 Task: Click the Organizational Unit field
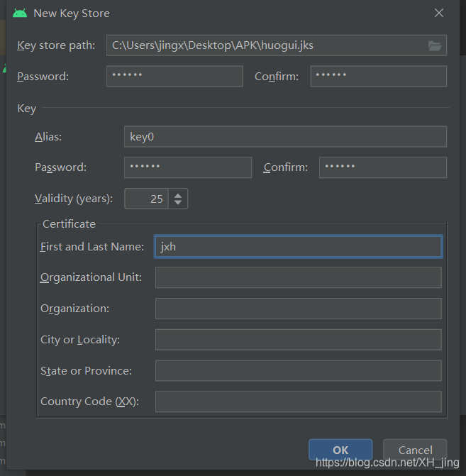299,277
